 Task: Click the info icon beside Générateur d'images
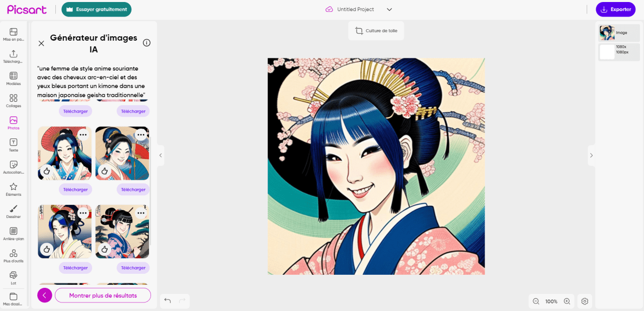click(x=146, y=43)
